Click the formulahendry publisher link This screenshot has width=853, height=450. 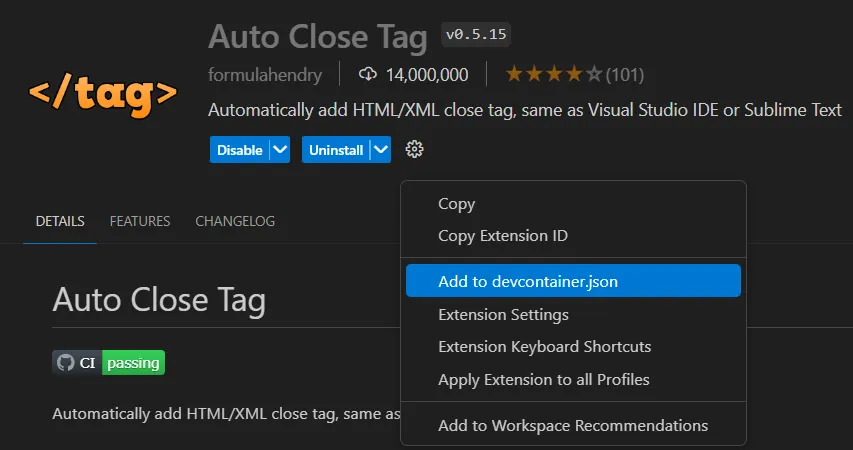[265, 74]
